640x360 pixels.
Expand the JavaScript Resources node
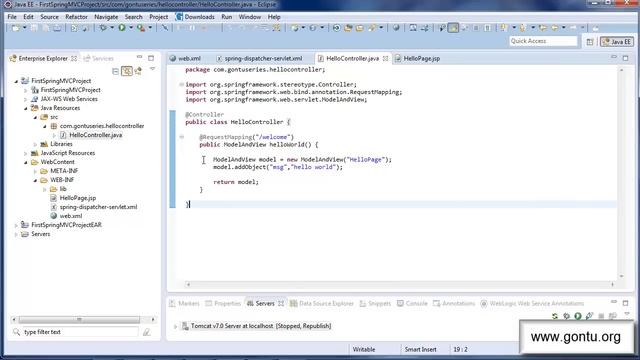click(x=26, y=153)
